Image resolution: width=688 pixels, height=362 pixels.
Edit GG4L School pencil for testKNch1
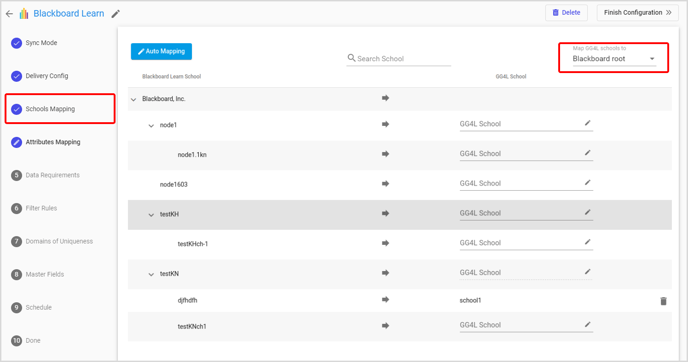coord(588,325)
